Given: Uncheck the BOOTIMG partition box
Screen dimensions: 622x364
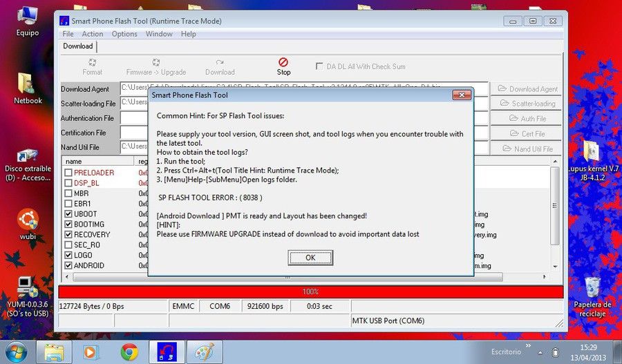Looking at the screenshot, I should point(68,224).
